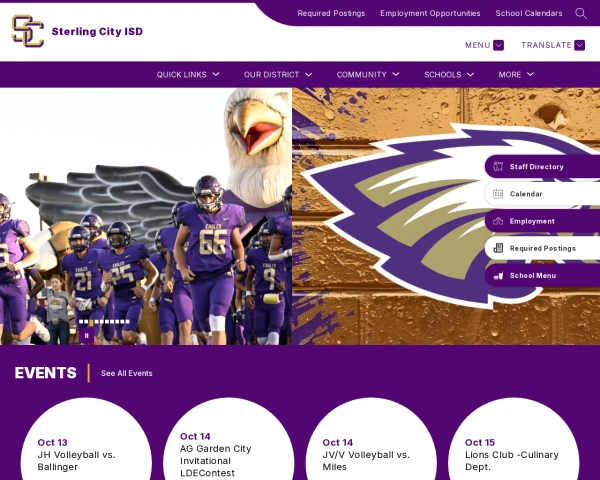This screenshot has width=600, height=480.
Task: Click the Calendar icon in the side links
Action: [x=498, y=194]
